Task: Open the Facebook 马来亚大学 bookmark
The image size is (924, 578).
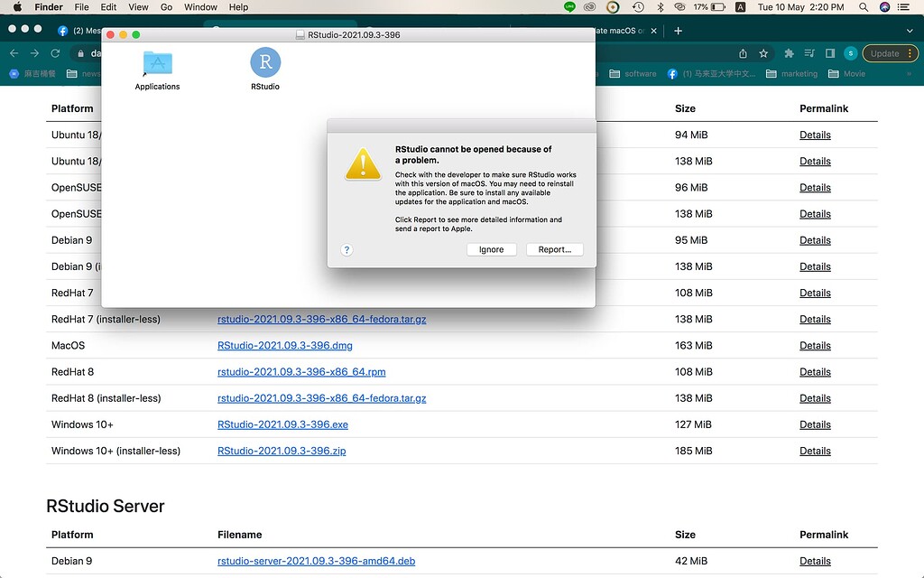Action: 711,74
